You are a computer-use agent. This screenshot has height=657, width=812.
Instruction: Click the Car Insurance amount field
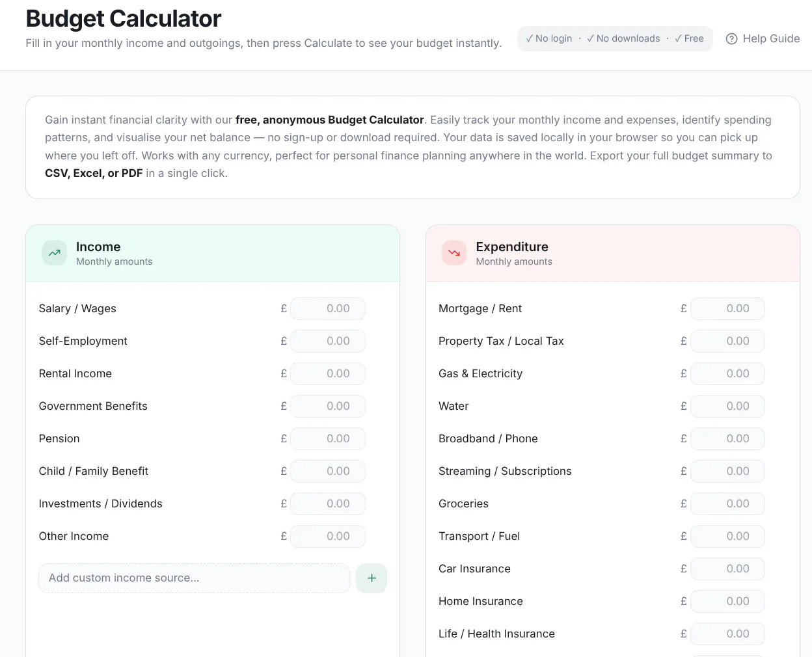point(727,569)
